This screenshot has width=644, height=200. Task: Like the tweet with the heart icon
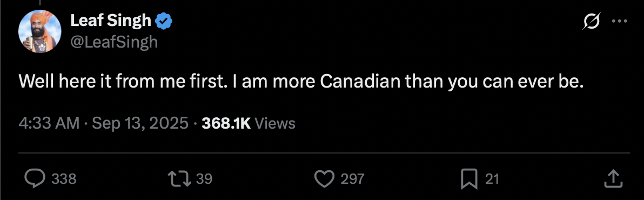pos(325,178)
